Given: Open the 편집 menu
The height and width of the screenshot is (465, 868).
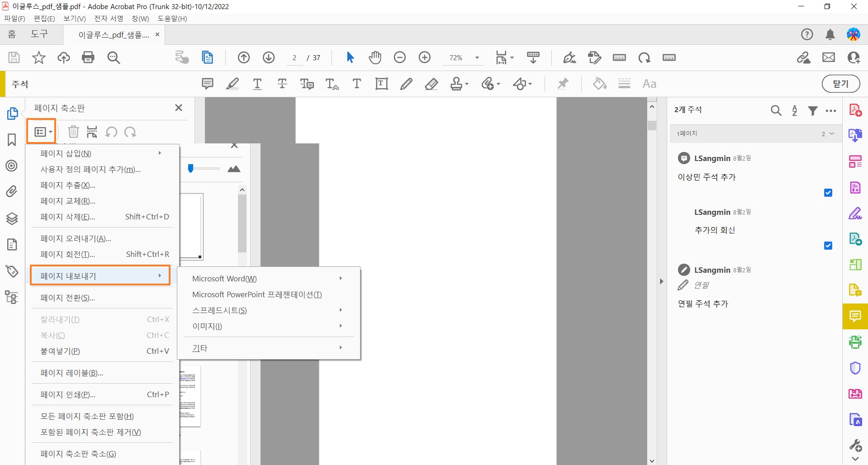Looking at the screenshot, I should pyautogui.click(x=44, y=19).
